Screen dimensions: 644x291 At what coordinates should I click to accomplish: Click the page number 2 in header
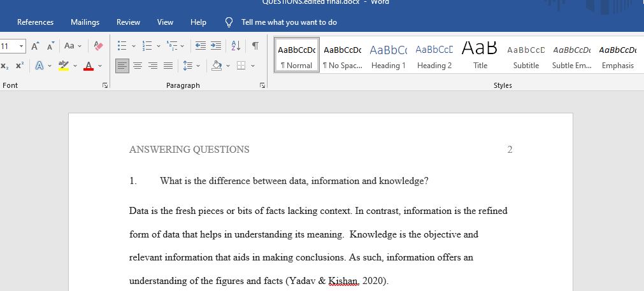click(x=510, y=150)
